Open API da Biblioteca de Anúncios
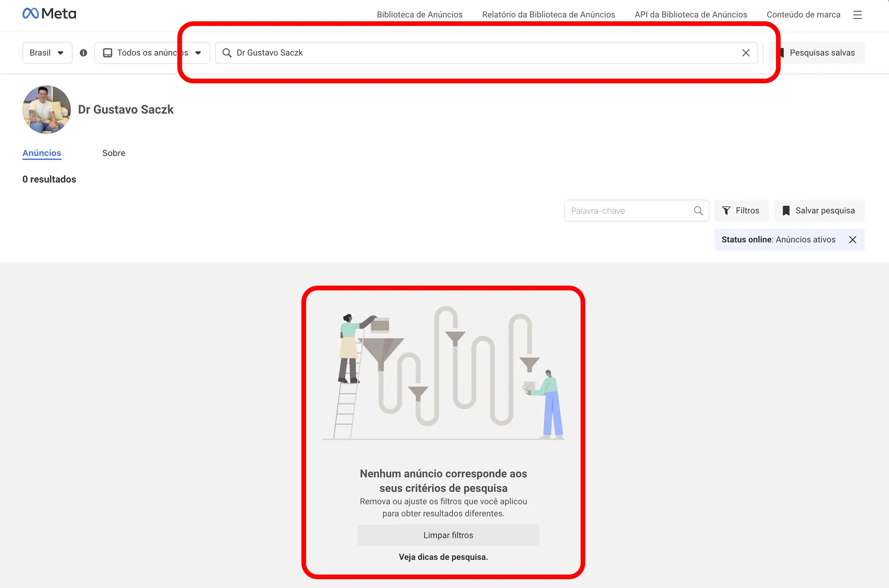Viewport: 889px width, 588px height. click(x=691, y=15)
